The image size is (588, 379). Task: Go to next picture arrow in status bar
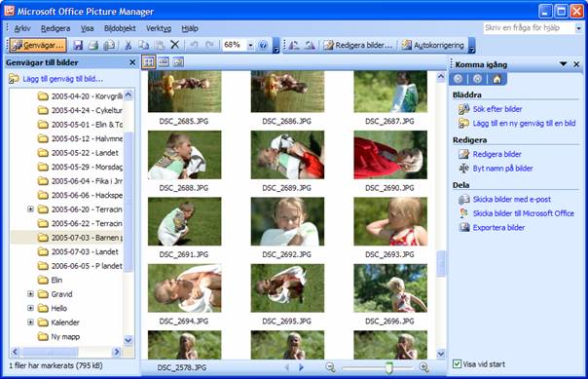pyautogui.click(x=301, y=367)
